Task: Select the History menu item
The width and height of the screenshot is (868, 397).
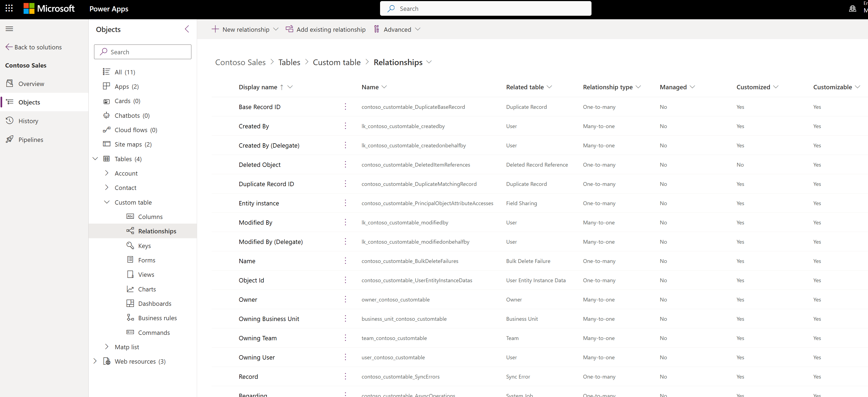Action: coord(28,121)
